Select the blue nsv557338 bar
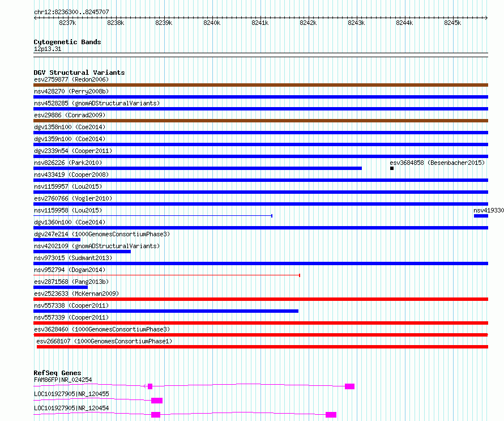Image resolution: width=504 pixels, height=421 pixels. (166, 311)
